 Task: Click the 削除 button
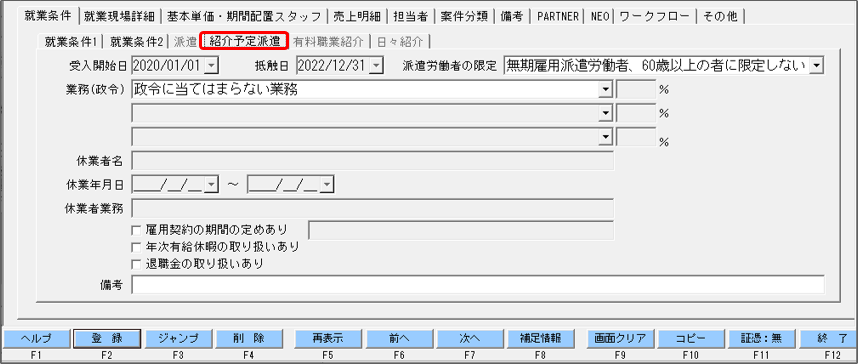click(248, 338)
